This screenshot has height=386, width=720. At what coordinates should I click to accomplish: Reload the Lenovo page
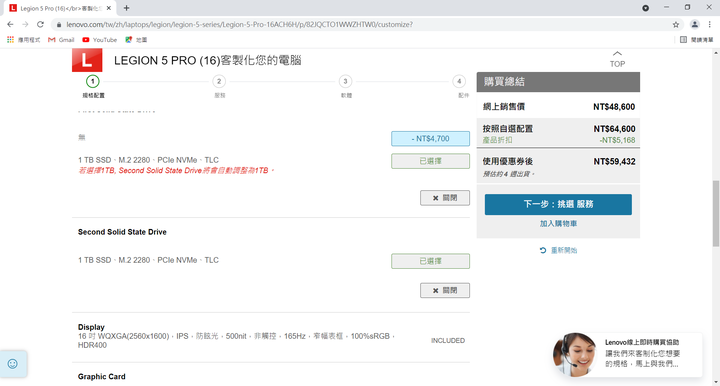pos(40,24)
